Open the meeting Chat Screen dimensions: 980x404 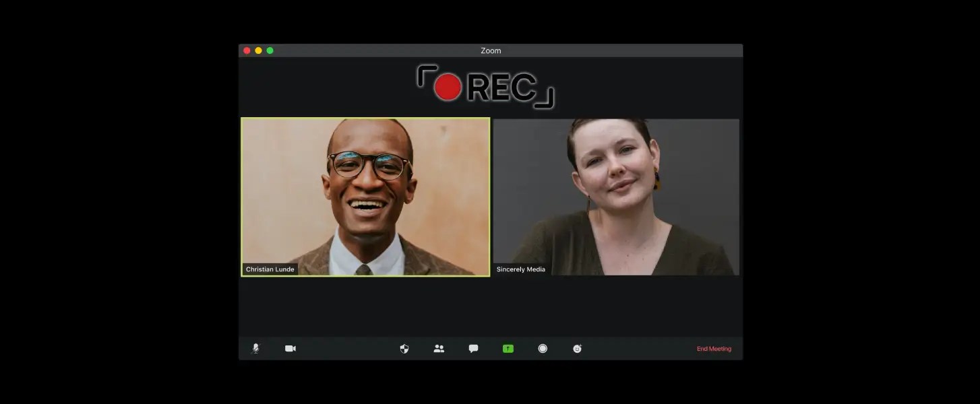click(474, 348)
